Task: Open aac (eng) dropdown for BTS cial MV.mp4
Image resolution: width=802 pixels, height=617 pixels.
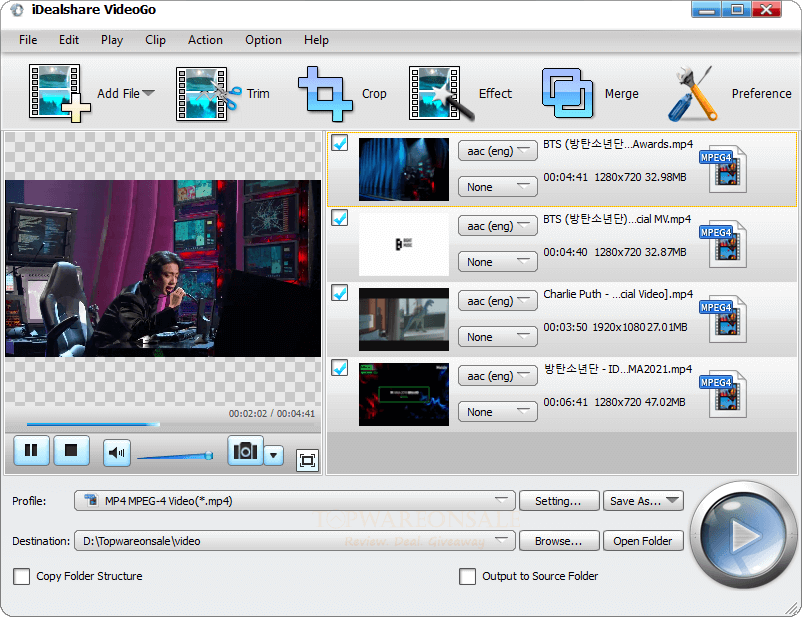Action: coord(498,226)
